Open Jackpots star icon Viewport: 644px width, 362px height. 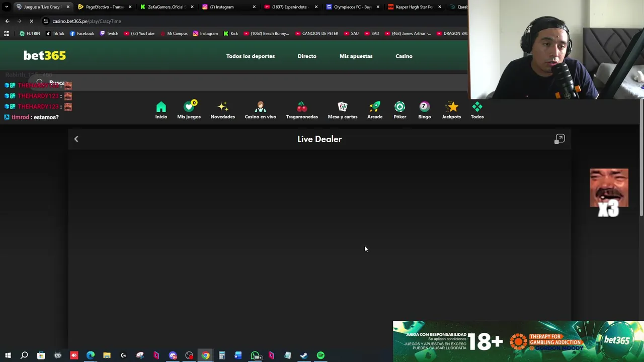click(x=451, y=110)
